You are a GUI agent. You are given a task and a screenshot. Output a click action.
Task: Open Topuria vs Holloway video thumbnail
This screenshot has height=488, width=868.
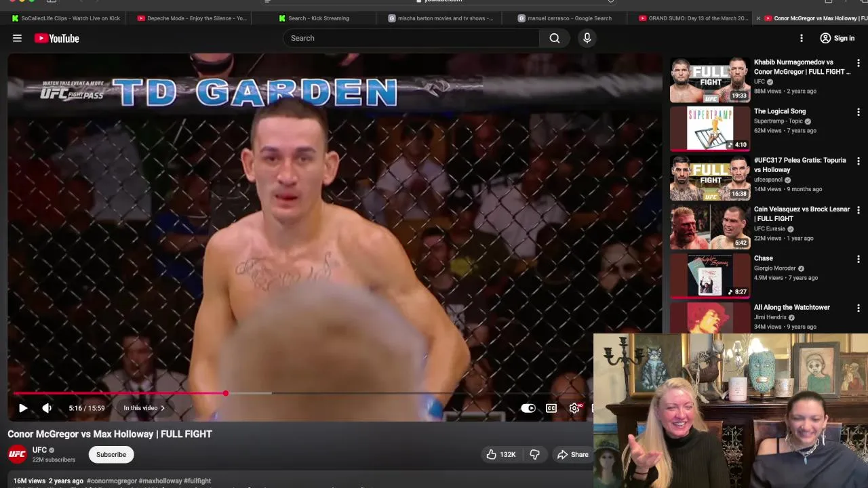[x=710, y=178]
